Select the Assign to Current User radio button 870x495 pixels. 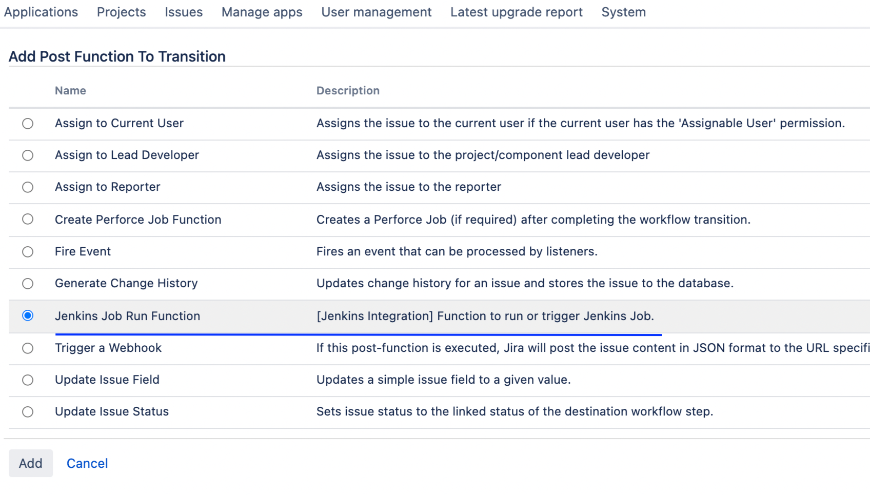pyautogui.click(x=27, y=123)
